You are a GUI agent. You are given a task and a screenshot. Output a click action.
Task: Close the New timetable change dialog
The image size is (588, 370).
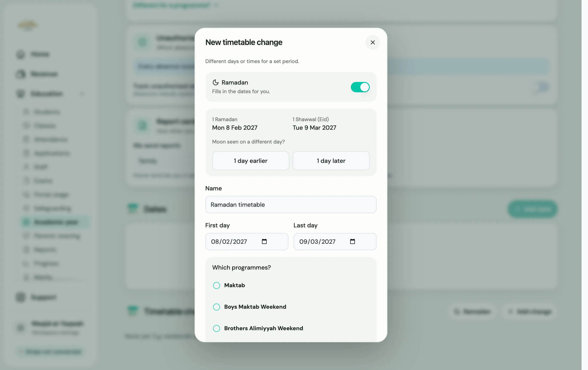click(372, 42)
